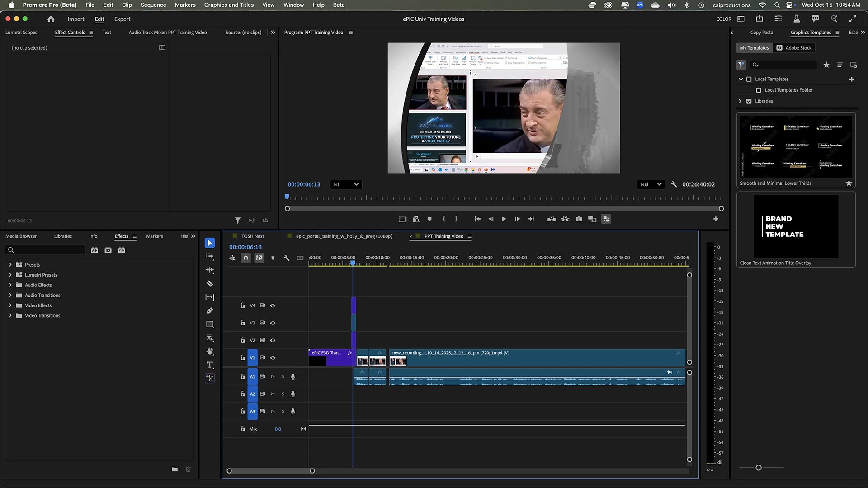Open timeline wrench display settings
This screenshot has height=488, width=868.
(286, 258)
